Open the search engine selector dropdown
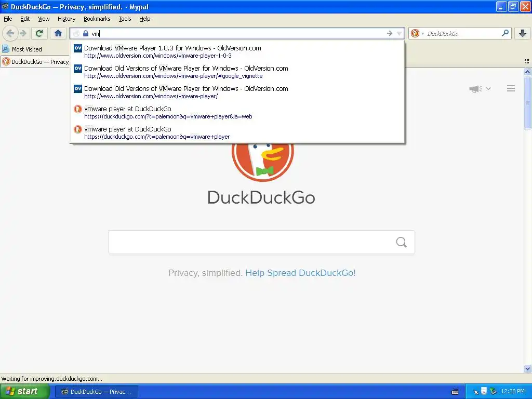Image resolution: width=532 pixels, height=399 pixels. coord(422,33)
